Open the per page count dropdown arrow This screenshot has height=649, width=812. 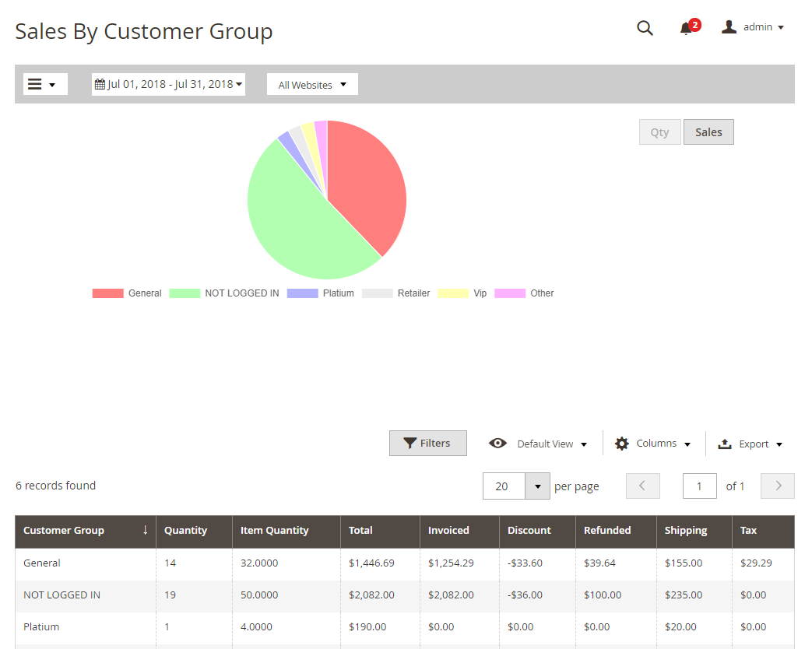pyautogui.click(x=537, y=486)
